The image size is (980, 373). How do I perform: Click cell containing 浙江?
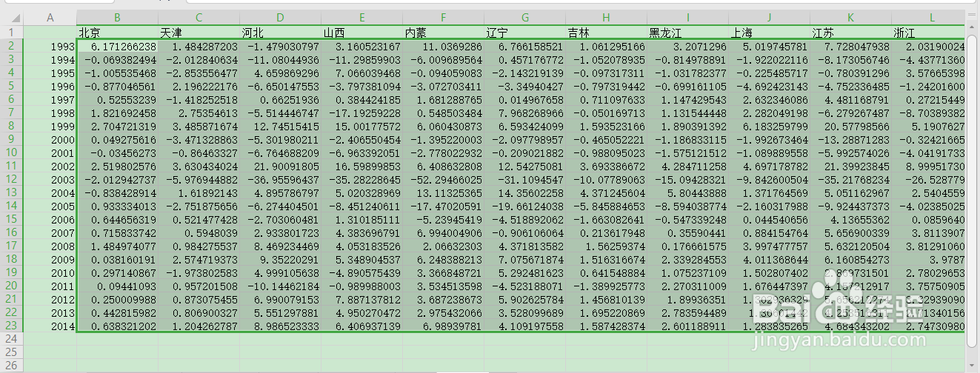point(929,33)
